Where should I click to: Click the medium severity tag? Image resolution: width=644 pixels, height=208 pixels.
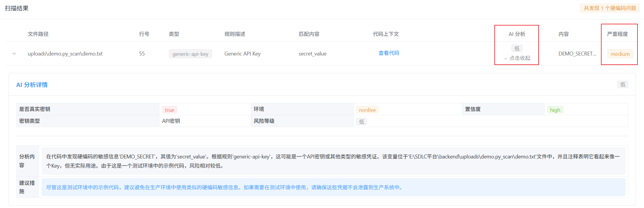click(x=620, y=54)
